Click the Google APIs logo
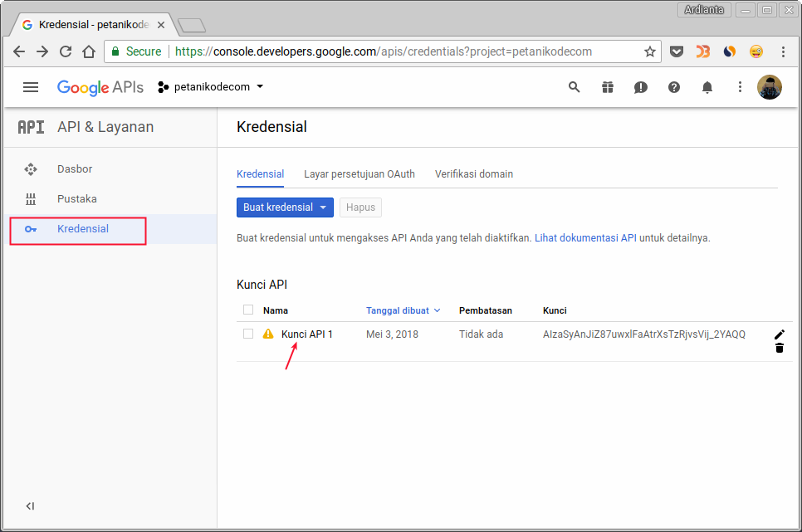Image resolution: width=802 pixels, height=532 pixels. (x=100, y=87)
